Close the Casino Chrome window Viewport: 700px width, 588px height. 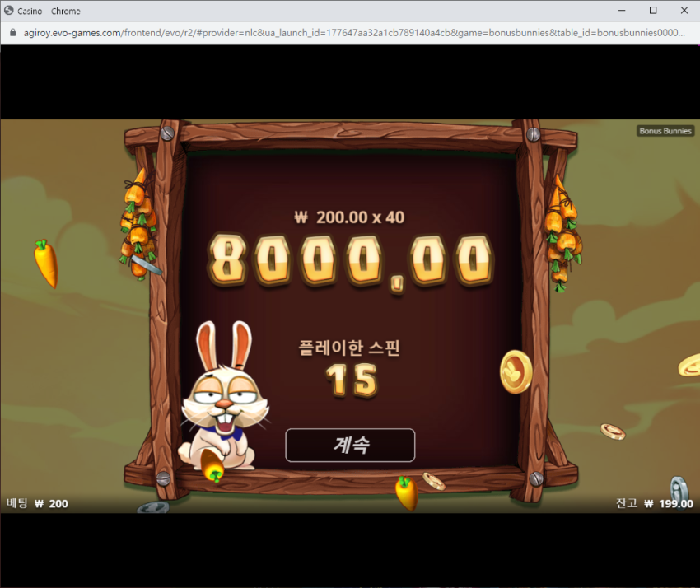click(684, 10)
